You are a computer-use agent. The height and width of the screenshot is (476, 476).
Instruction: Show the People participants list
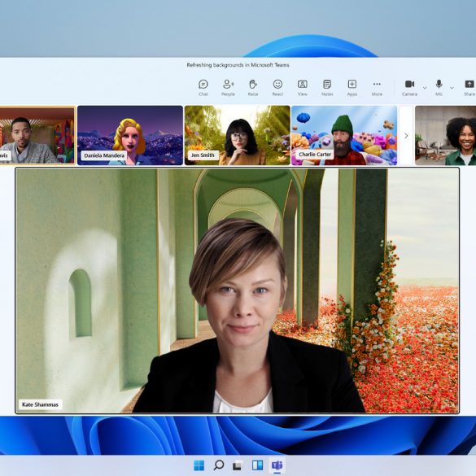(228, 88)
